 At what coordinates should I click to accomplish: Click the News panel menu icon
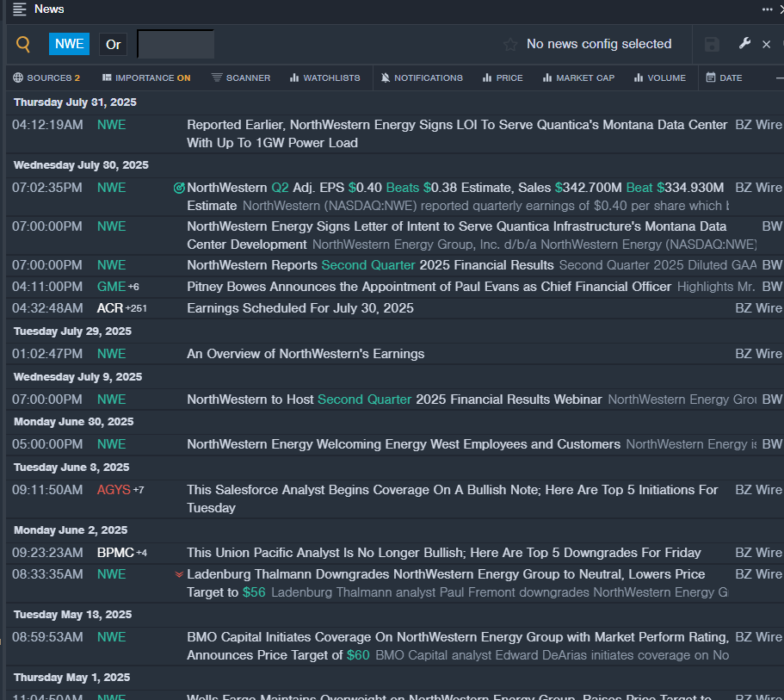[20, 9]
